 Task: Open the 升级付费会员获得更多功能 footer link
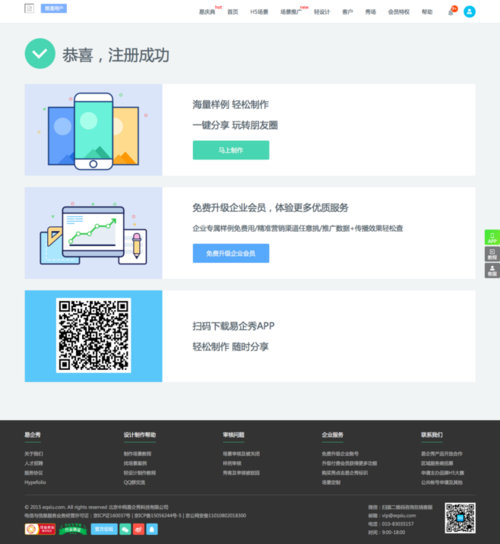(349, 463)
